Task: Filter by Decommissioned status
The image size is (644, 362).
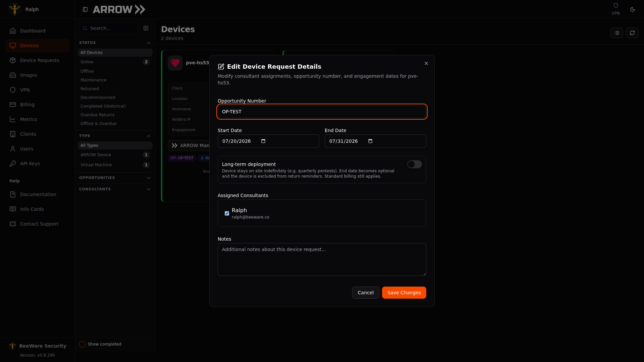Action: coord(115,98)
